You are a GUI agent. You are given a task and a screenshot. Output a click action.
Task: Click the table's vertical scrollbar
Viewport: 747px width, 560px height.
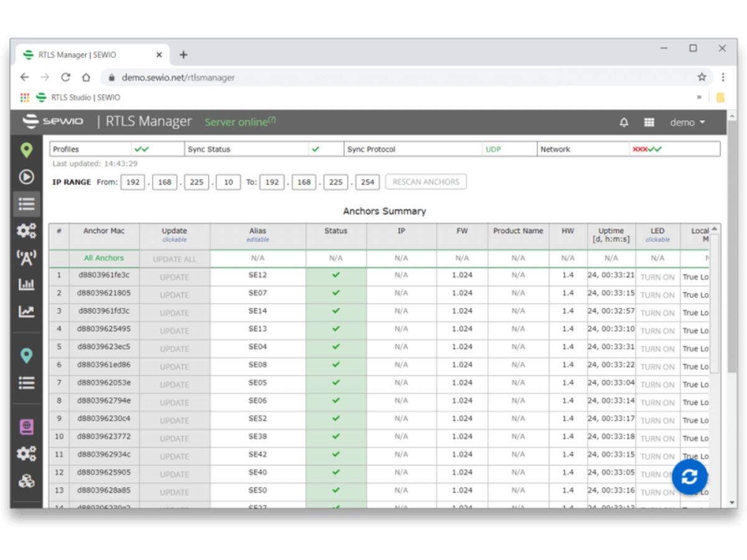715,304
